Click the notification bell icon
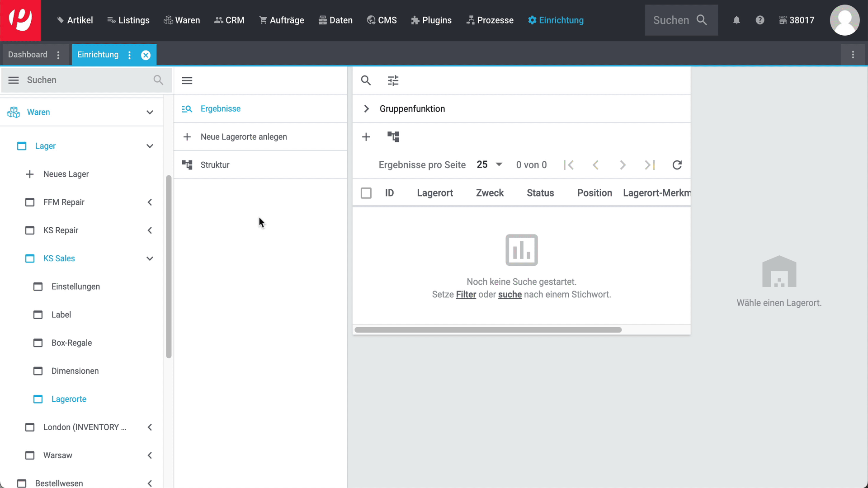This screenshot has height=488, width=868. [736, 20]
